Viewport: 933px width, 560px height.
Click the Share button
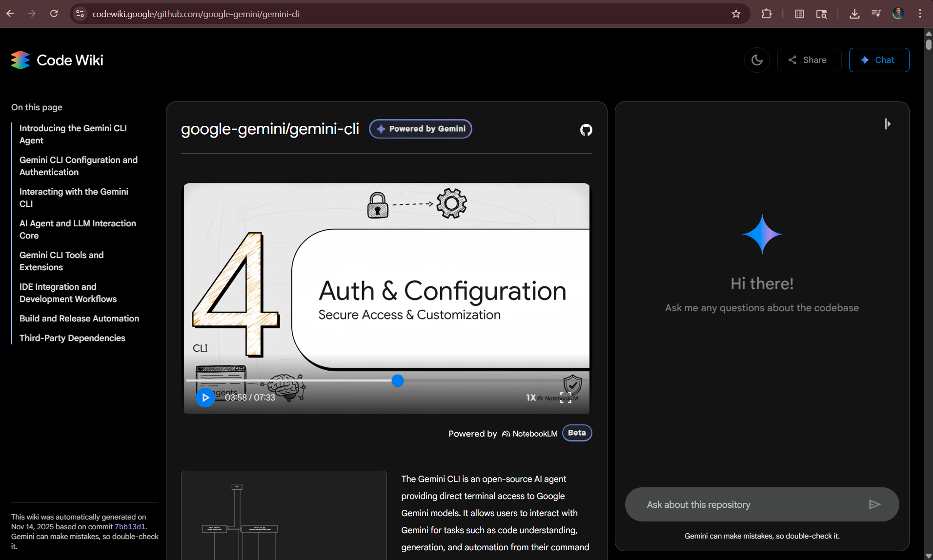click(809, 60)
